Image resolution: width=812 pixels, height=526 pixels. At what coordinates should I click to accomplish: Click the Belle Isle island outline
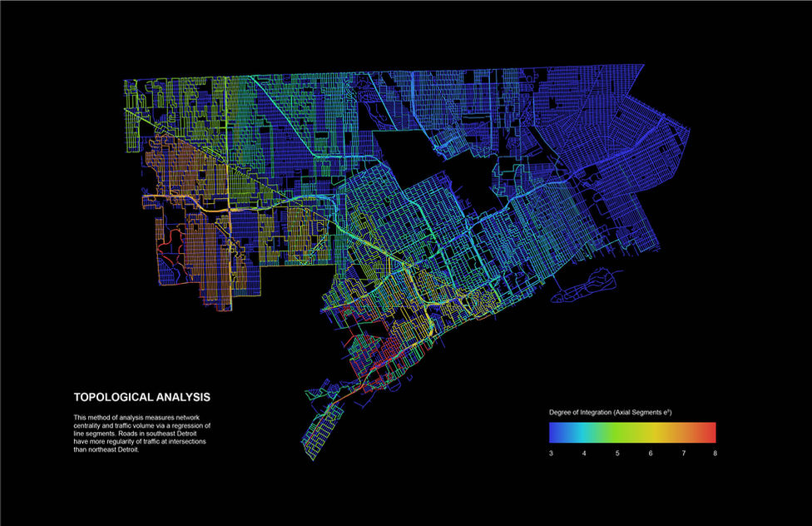584,285
